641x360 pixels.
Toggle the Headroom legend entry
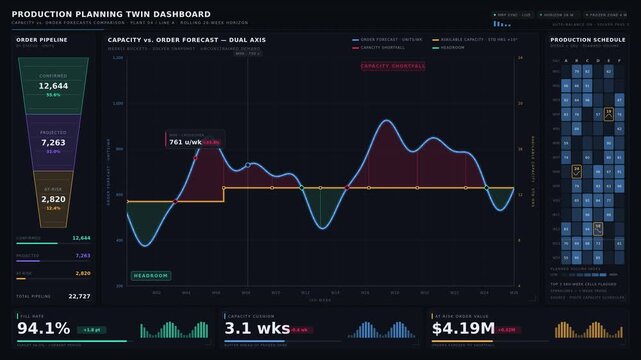tap(448, 47)
